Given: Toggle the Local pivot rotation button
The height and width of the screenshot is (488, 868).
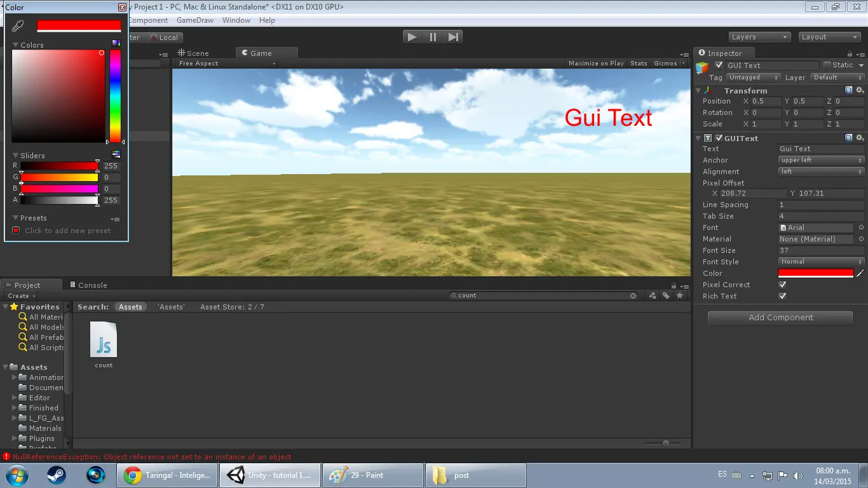Looking at the screenshot, I should coord(164,37).
